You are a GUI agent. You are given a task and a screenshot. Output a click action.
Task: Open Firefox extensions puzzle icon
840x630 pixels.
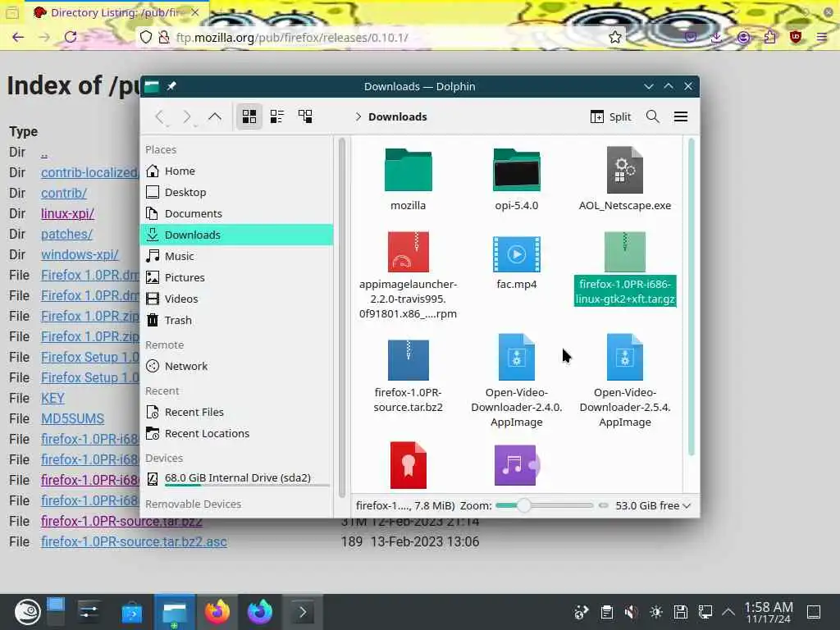pos(769,37)
